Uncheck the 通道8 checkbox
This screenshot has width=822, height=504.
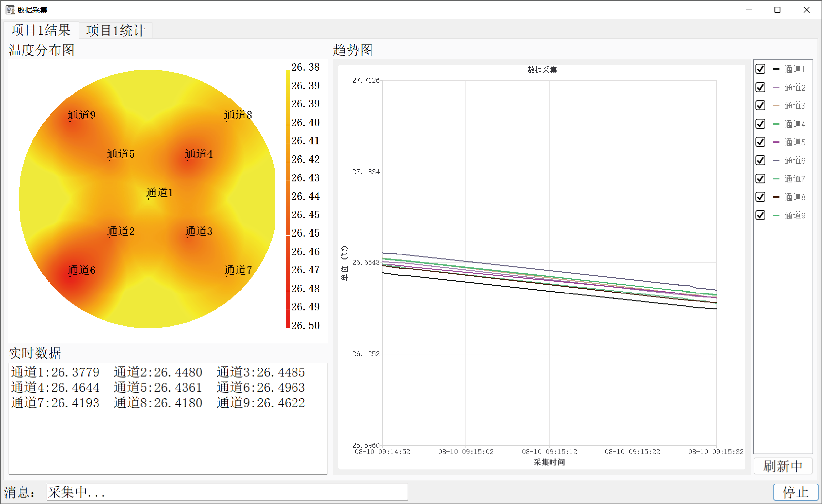tap(760, 197)
